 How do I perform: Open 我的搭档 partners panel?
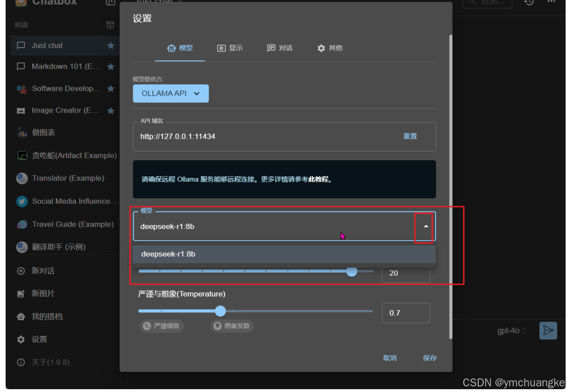pyautogui.click(x=21, y=316)
